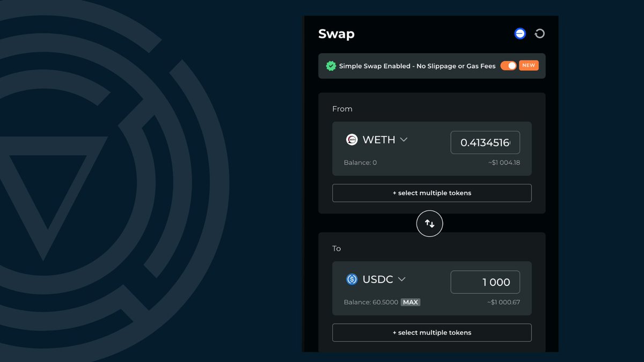Viewport: 644px width, 362px height.
Task: Click the WETH token logo
Action: (x=352, y=139)
